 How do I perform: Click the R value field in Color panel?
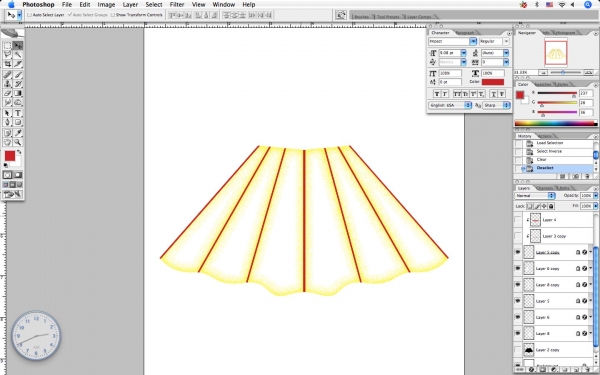585,93
